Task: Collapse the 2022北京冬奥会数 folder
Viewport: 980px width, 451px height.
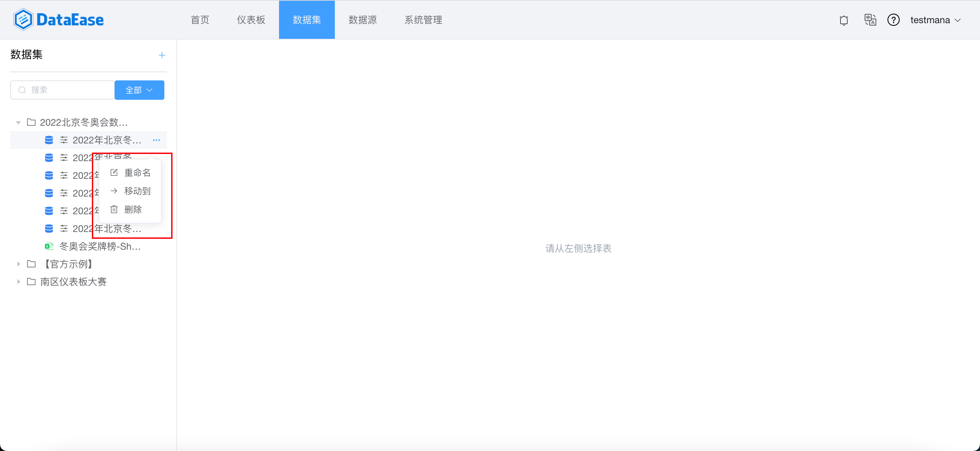Action: click(18, 123)
